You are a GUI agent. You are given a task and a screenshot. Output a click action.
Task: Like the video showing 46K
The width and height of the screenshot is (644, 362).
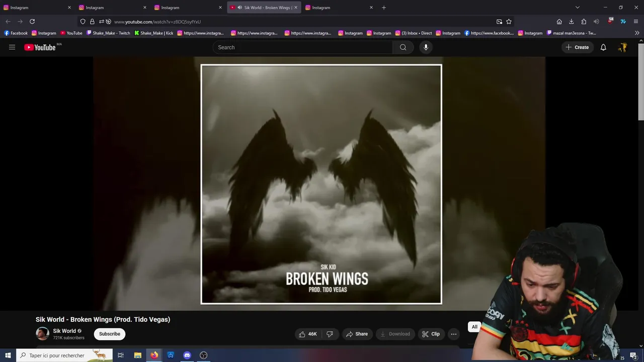(x=307, y=334)
